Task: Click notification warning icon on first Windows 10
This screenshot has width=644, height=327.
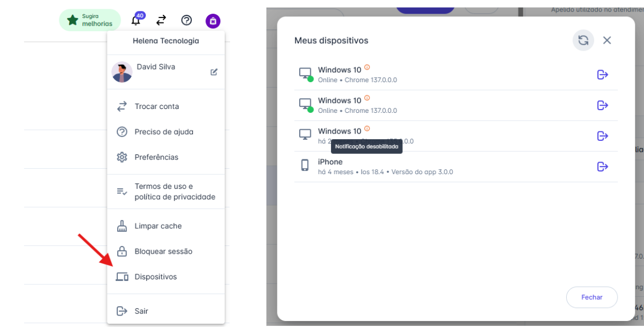Action: [367, 67]
